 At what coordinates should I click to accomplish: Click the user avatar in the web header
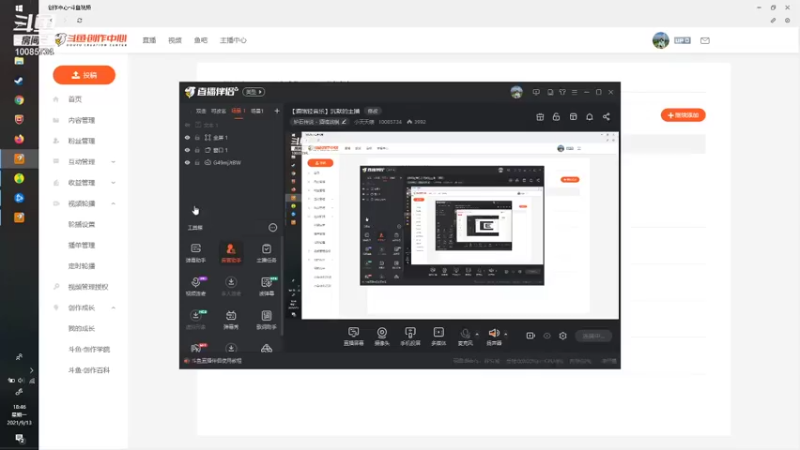point(661,40)
